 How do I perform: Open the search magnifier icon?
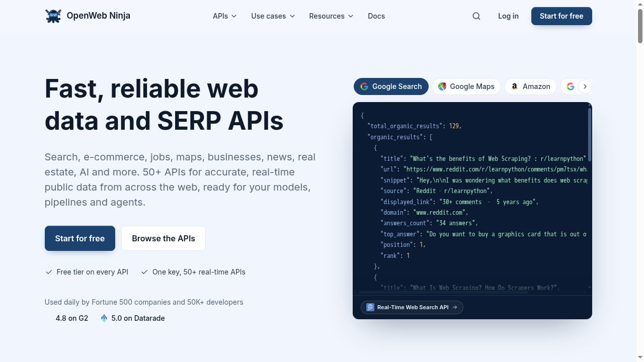tap(476, 16)
